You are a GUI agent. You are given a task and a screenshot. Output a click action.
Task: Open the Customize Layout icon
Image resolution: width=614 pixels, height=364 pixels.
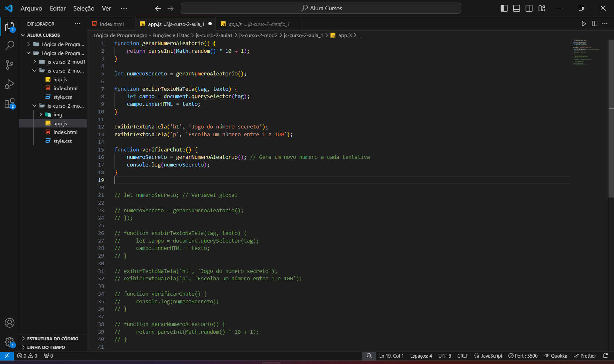(542, 8)
